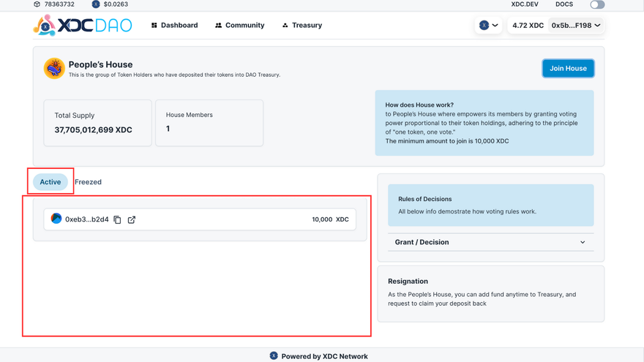Click the XDC DAO logo
The height and width of the screenshot is (362, 644).
point(82,26)
